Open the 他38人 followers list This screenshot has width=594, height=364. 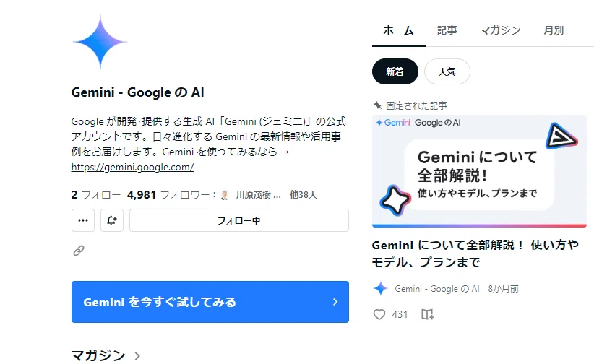pos(303,195)
